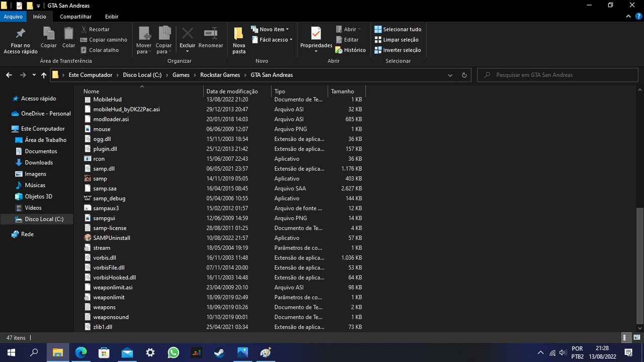Open the notification center icon
644x362 pixels.
[x=628, y=352]
